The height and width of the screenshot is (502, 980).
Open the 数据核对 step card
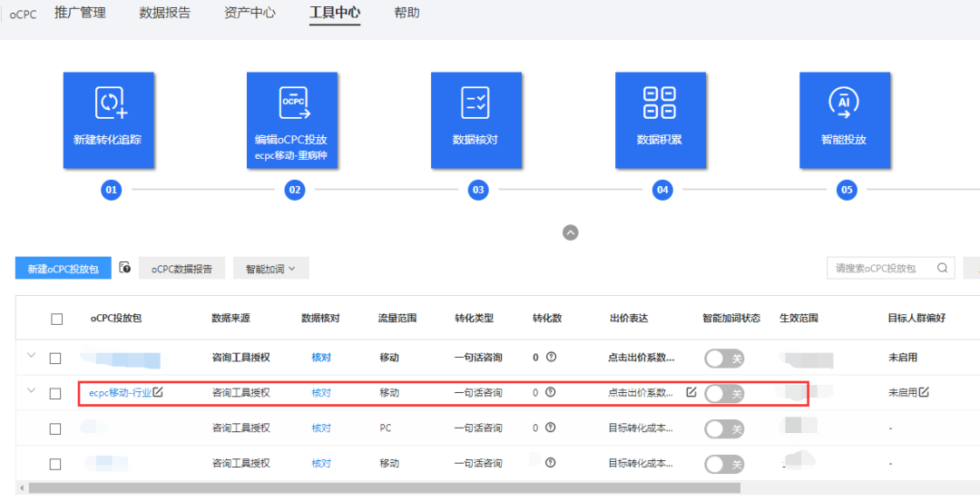(x=476, y=120)
